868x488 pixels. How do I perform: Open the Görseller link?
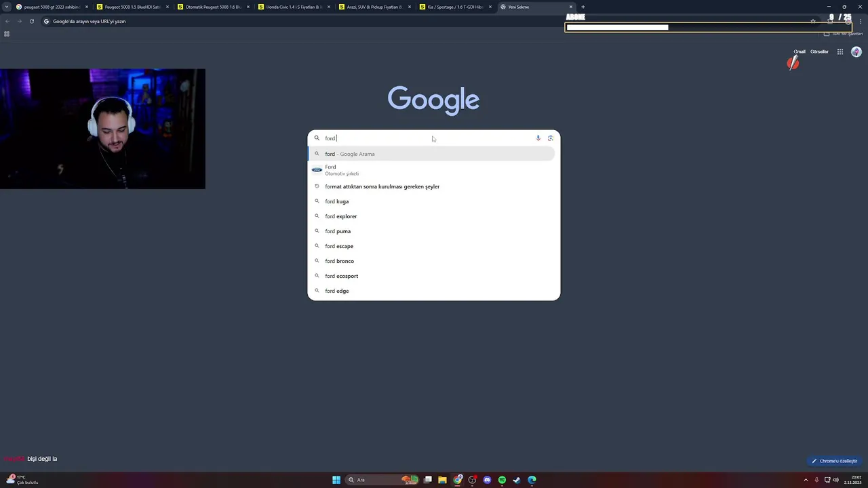coord(819,52)
